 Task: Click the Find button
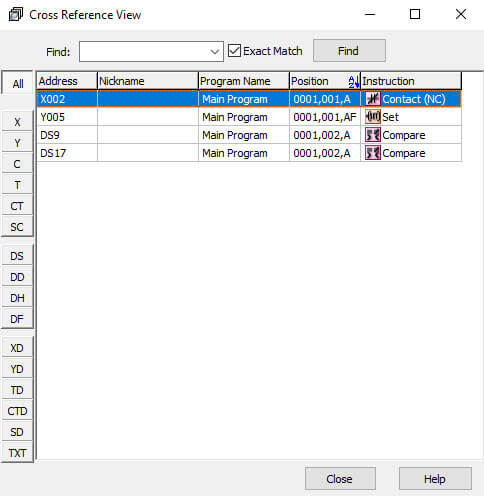349,51
